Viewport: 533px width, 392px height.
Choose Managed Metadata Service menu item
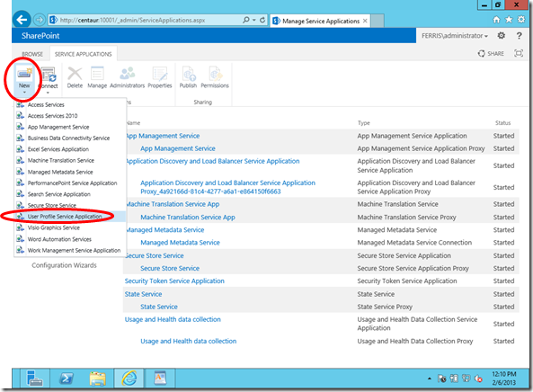pos(70,172)
